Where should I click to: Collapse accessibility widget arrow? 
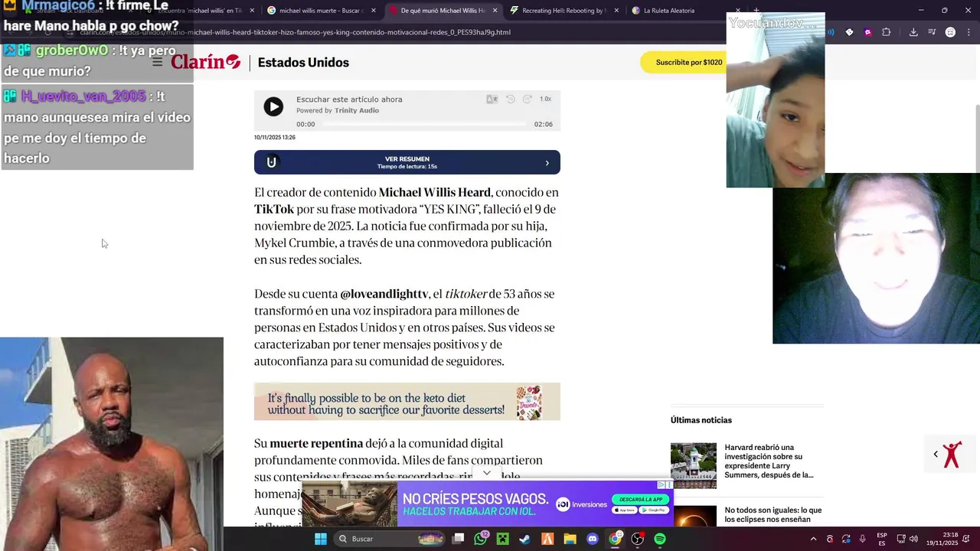(935, 455)
